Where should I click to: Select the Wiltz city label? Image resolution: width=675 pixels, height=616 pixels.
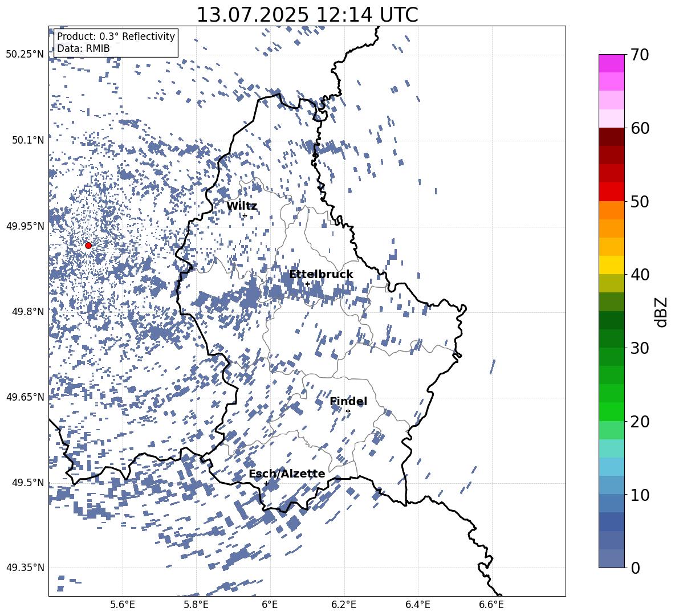point(242,206)
